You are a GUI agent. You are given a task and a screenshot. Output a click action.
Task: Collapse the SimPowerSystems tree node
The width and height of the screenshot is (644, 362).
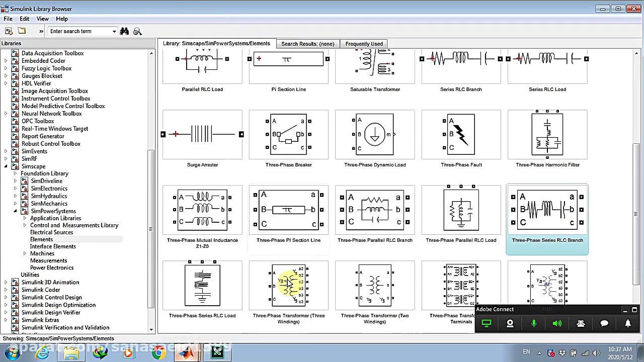15,211
